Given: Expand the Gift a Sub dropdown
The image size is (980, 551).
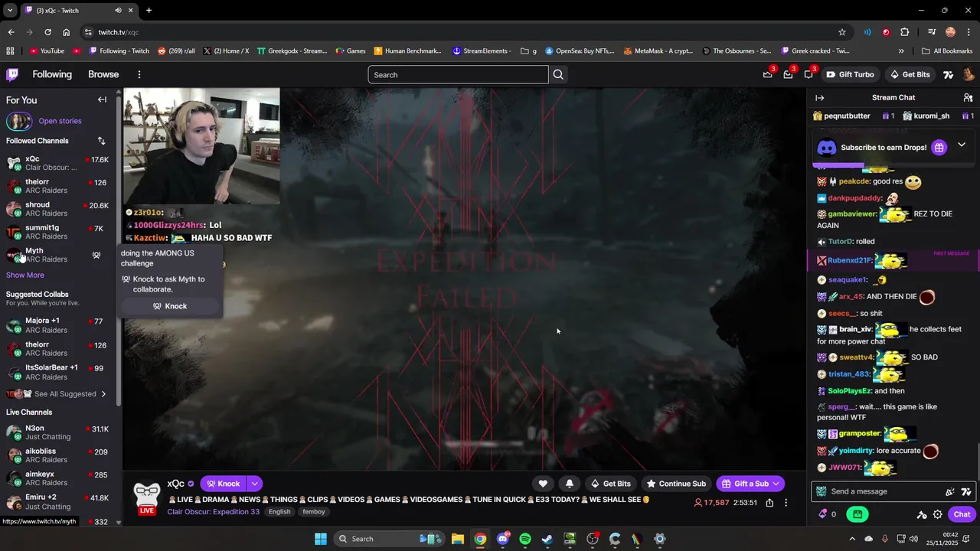Looking at the screenshot, I should point(776,484).
